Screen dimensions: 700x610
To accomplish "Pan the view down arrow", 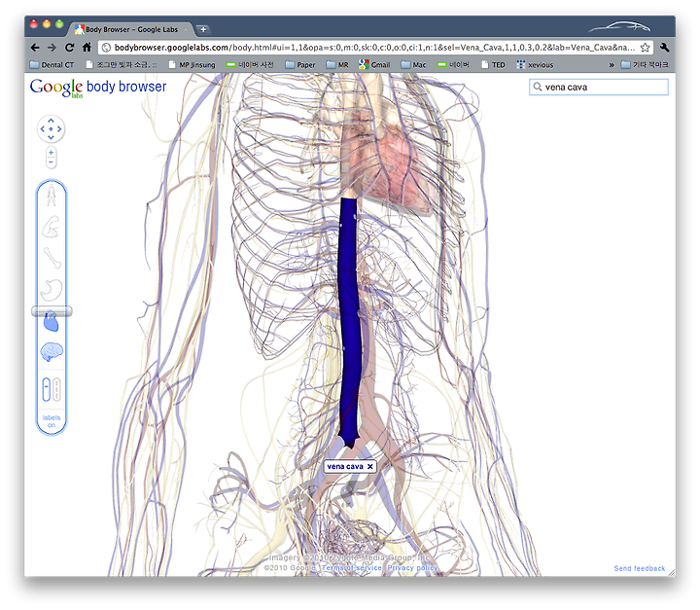I will point(51,137).
